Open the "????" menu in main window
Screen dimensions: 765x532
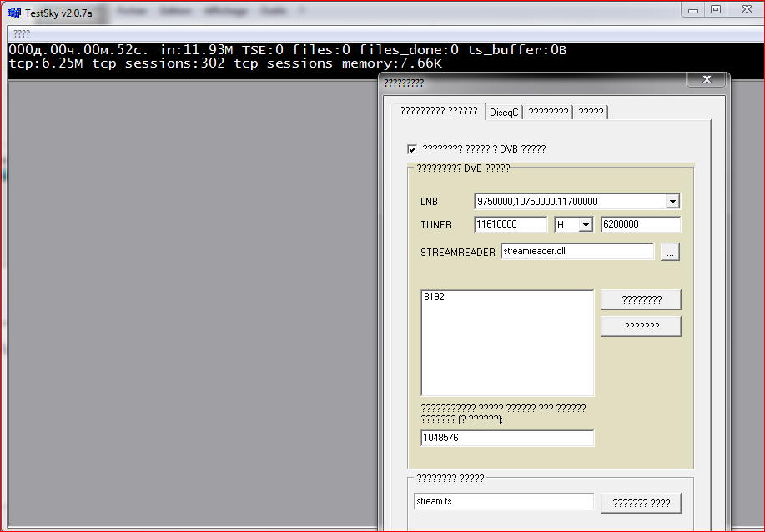(22, 34)
